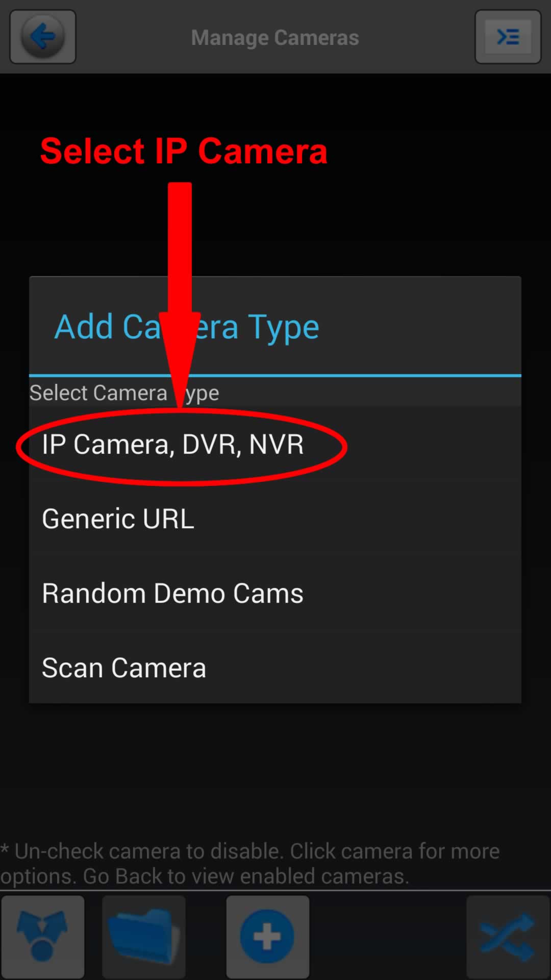This screenshot has width=551, height=980.
Task: Tap the blue back arrow button
Action: (43, 37)
